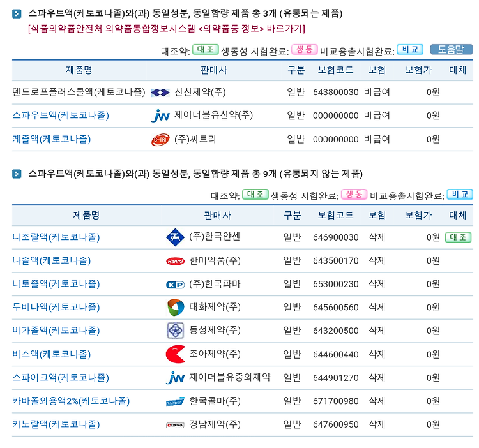Click the 한국콜마(주) seller name
The height and width of the screenshot is (448, 479).
pos(215,401)
